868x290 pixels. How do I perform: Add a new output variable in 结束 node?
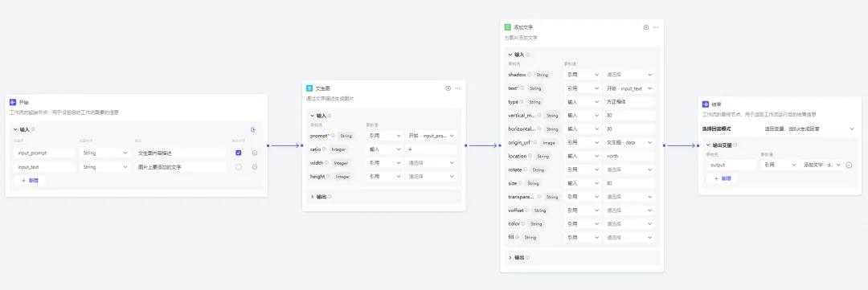click(723, 178)
